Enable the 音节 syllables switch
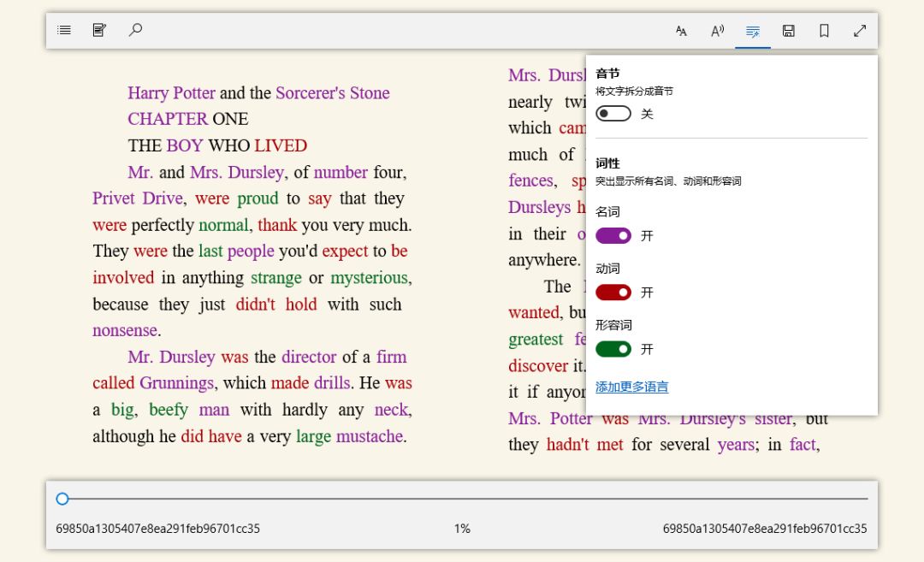 tap(613, 114)
